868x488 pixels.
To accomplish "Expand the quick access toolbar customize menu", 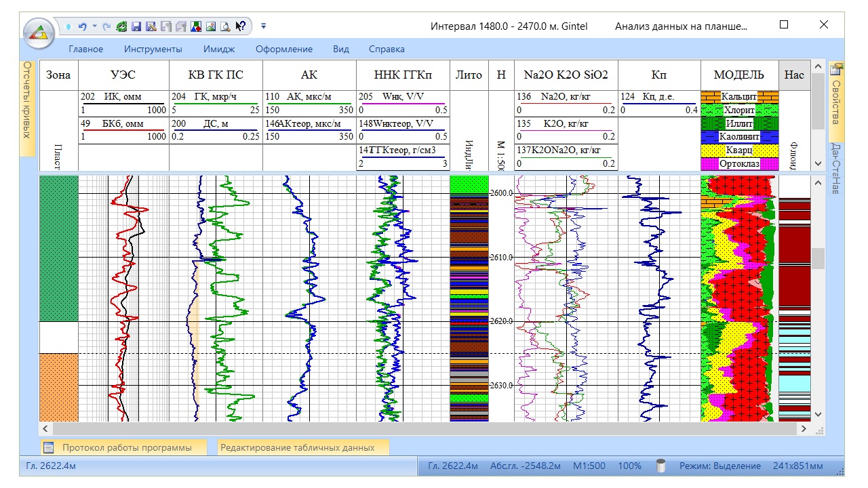I will click(x=264, y=26).
